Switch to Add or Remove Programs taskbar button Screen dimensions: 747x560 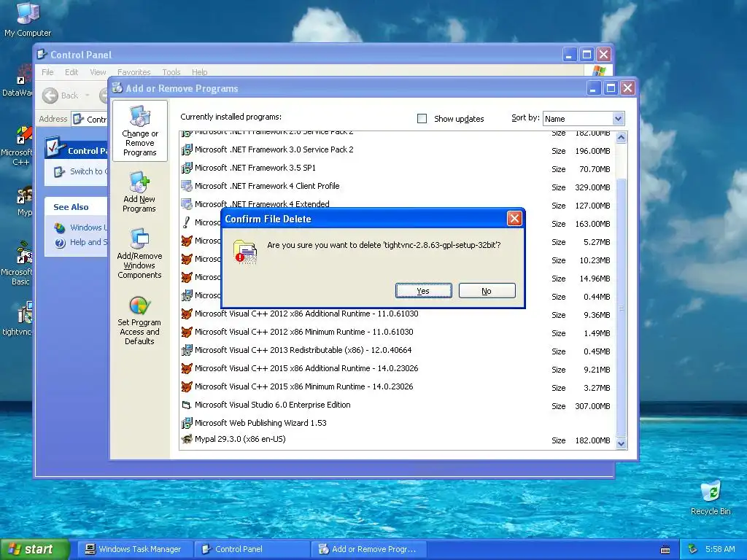tap(367, 549)
